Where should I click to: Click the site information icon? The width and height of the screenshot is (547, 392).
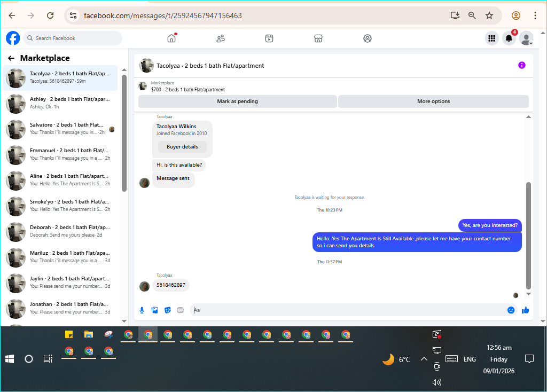[73, 15]
